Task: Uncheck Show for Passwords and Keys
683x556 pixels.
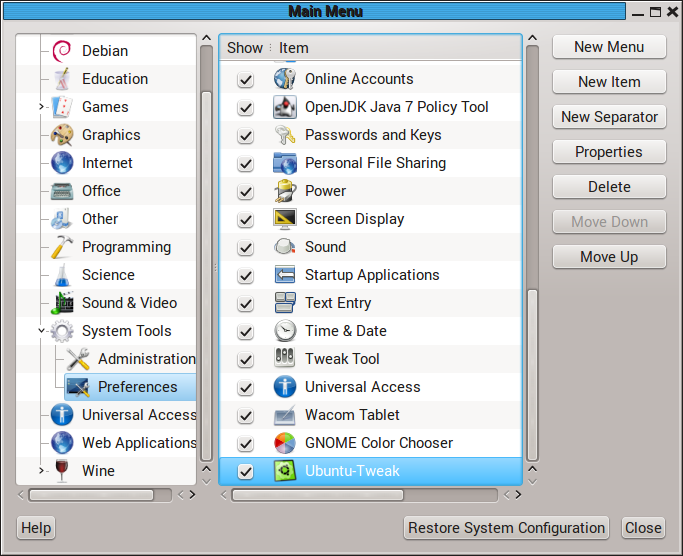Action: [x=246, y=136]
